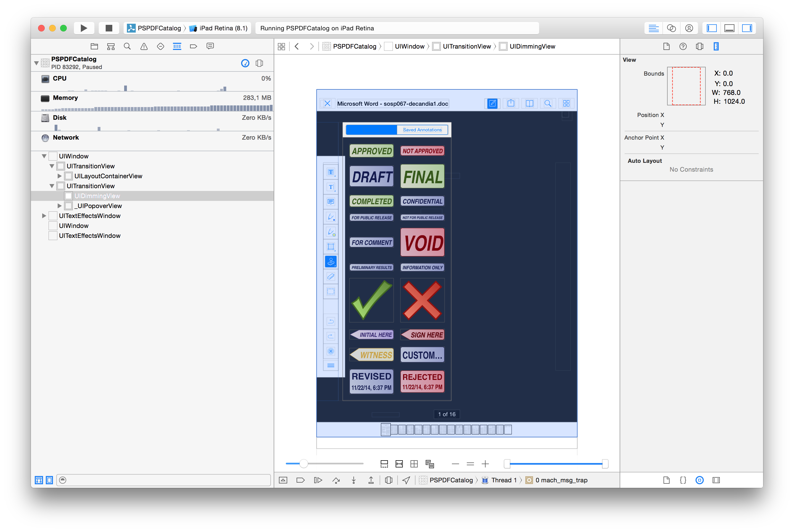Click PSPDFCatalog in the jump bar
Screen dimensions: 794x532
tap(350, 46)
